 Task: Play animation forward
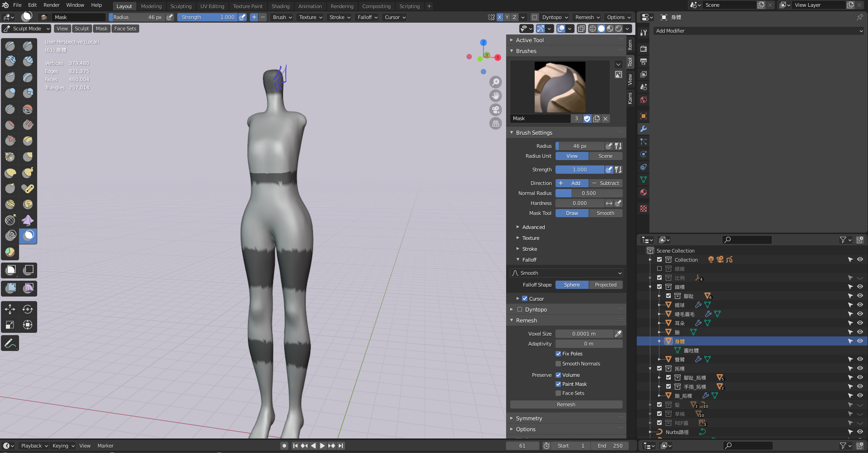[x=322, y=446]
